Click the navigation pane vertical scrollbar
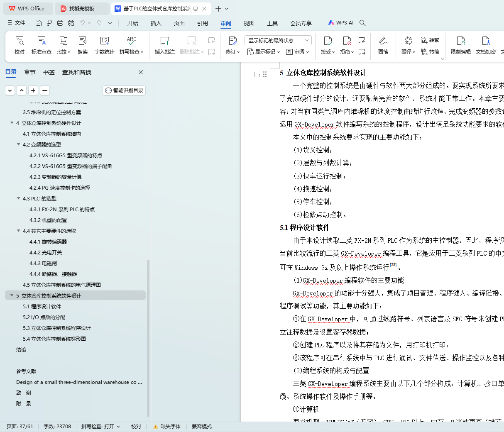 (148, 338)
